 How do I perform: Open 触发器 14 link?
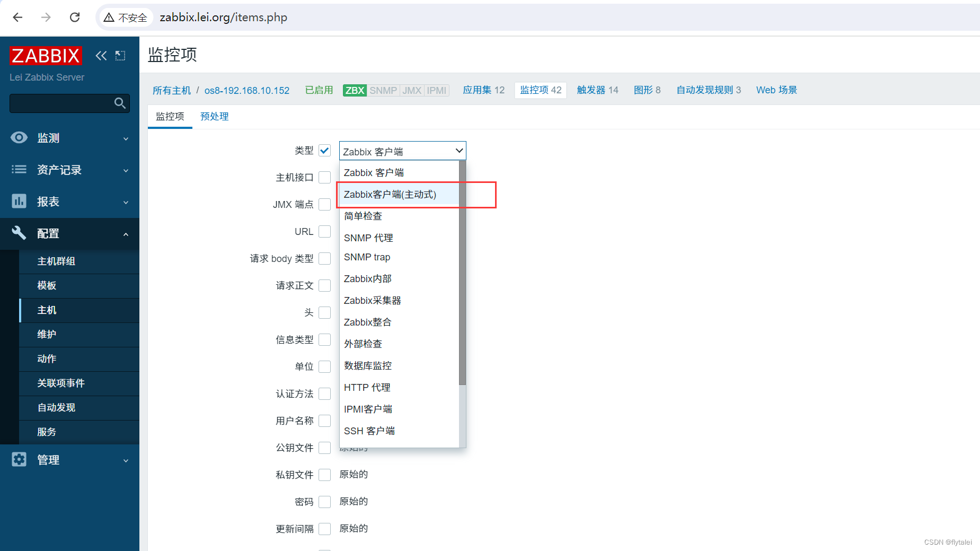pos(597,90)
